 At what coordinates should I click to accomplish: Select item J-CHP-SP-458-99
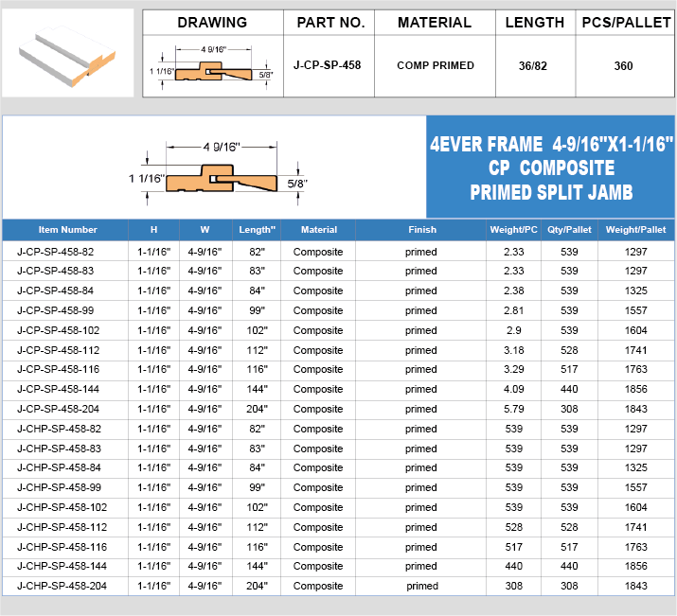coord(59,487)
